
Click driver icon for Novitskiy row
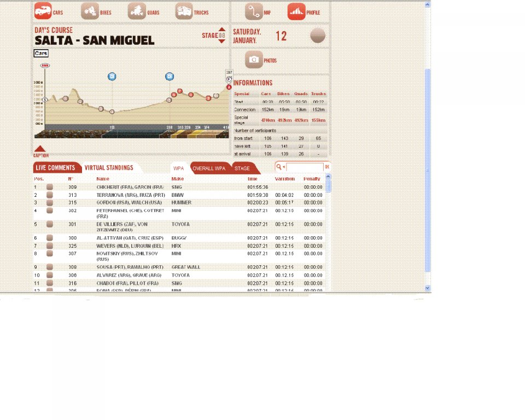tap(50, 254)
